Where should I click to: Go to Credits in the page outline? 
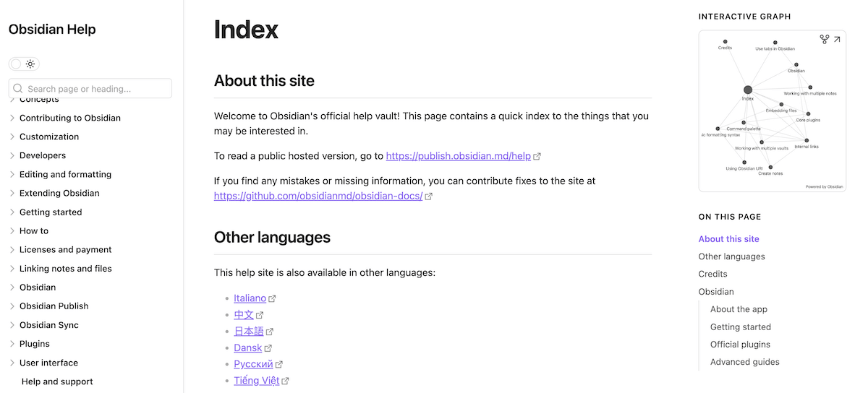(712, 274)
